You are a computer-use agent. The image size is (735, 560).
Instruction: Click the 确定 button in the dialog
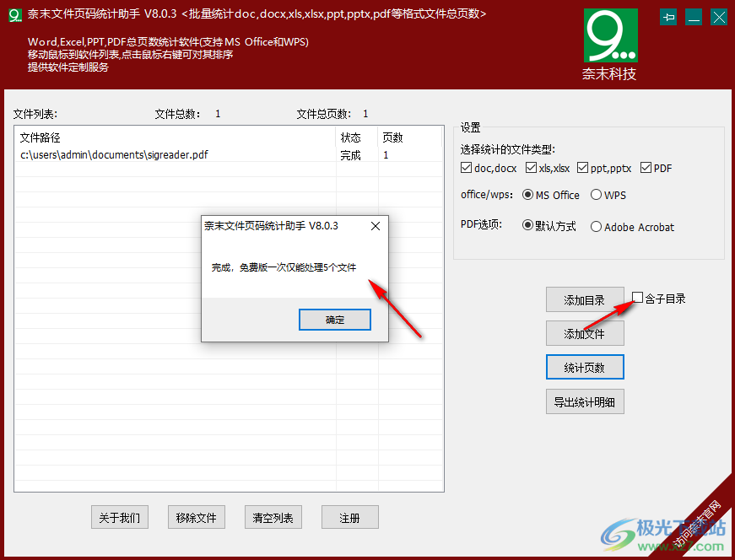(x=335, y=320)
